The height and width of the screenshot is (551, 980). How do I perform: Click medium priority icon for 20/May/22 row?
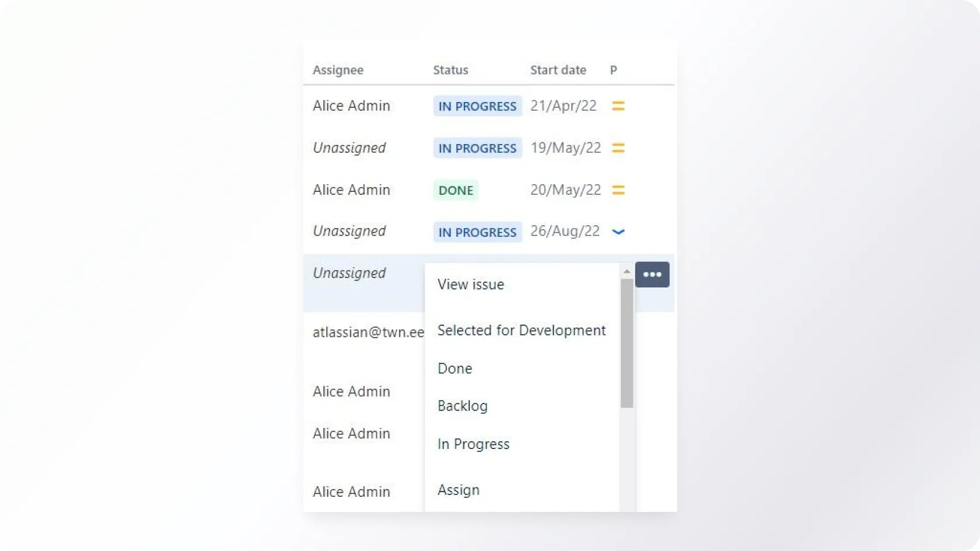click(x=618, y=190)
